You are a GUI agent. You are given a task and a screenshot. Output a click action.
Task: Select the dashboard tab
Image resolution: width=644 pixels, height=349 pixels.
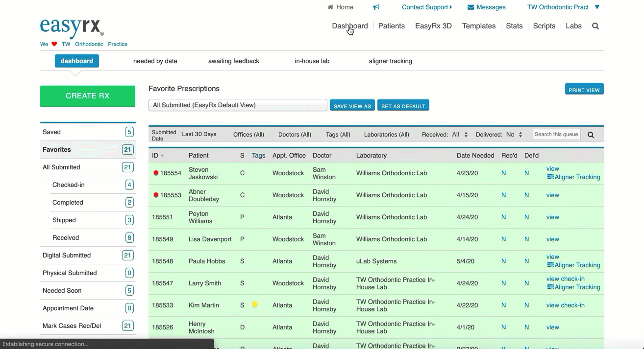[x=77, y=61]
